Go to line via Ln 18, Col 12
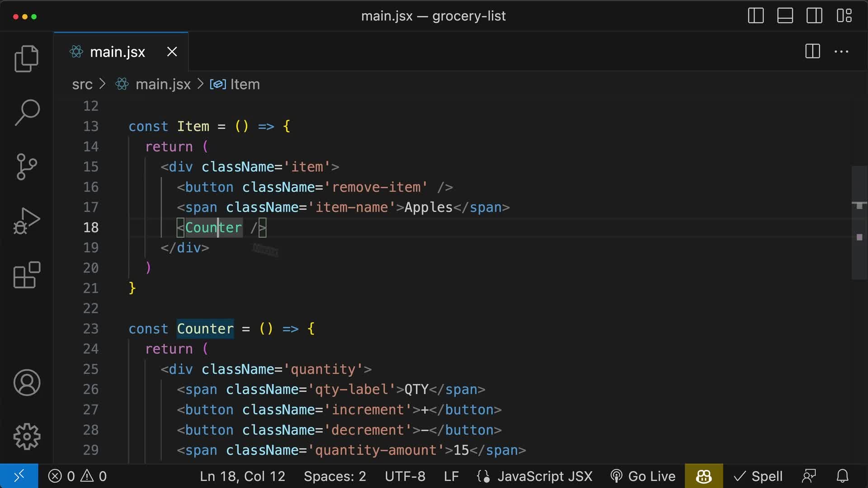This screenshot has width=868, height=488. pyautogui.click(x=242, y=476)
